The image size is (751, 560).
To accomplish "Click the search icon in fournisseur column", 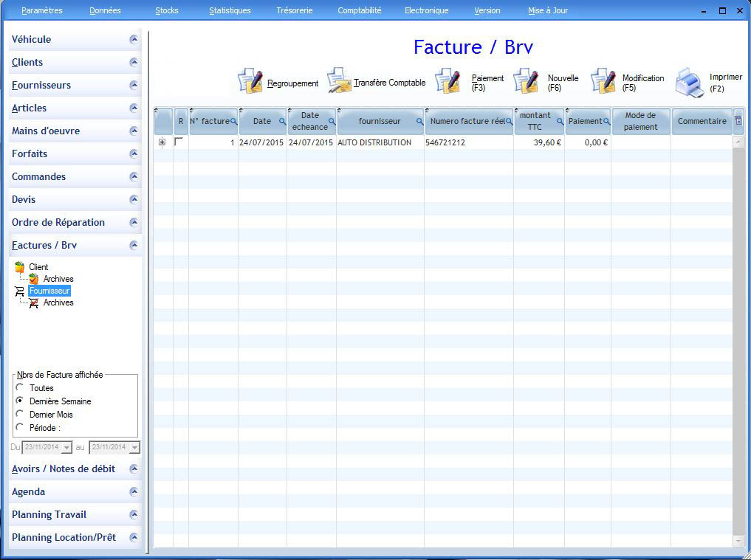I will click(x=420, y=122).
